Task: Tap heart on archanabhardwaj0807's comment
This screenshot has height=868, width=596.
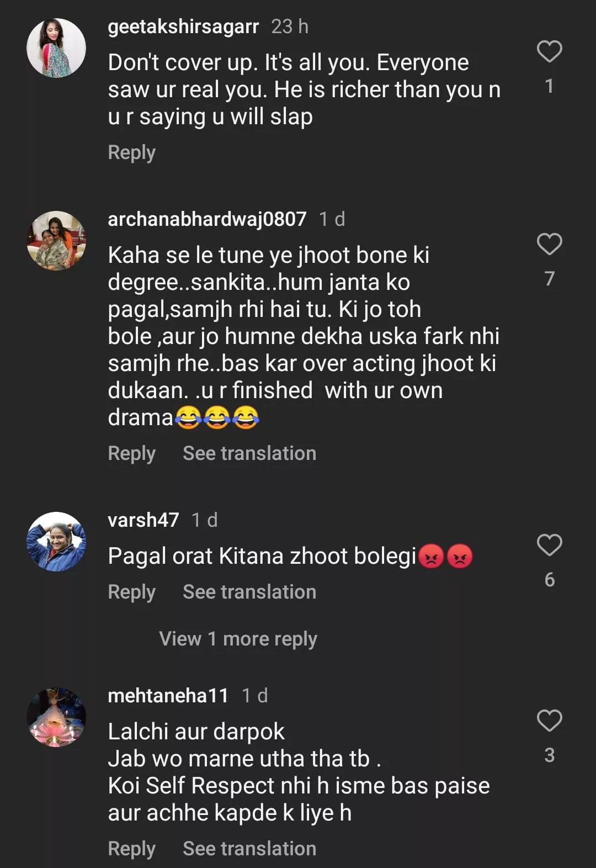Action: pos(549,244)
